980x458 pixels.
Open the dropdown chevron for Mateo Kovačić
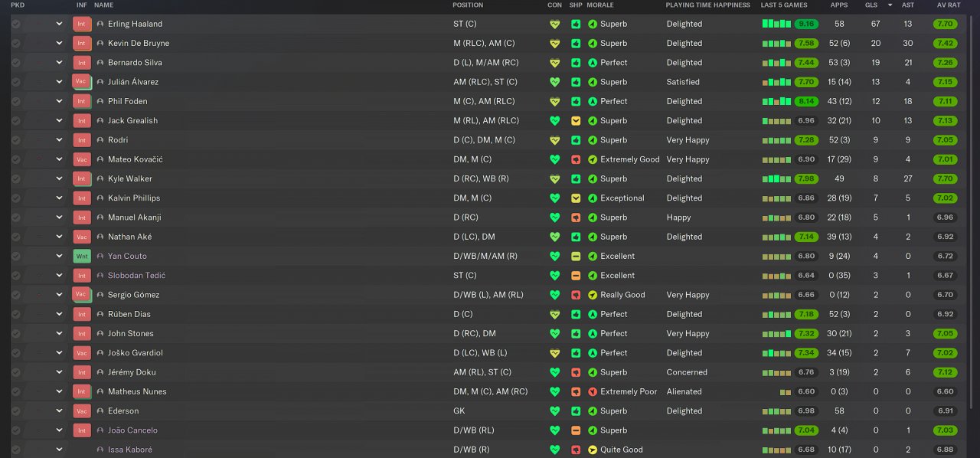(59, 159)
